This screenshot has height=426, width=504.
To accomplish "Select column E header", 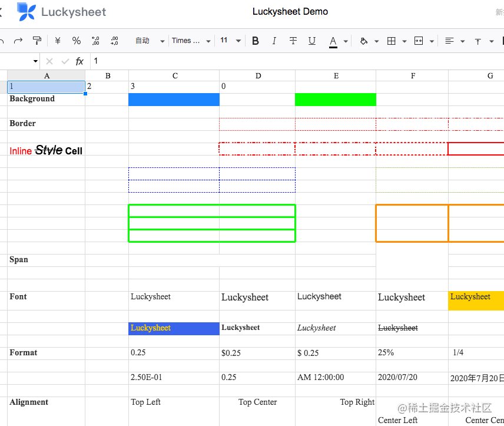I will [x=336, y=76].
